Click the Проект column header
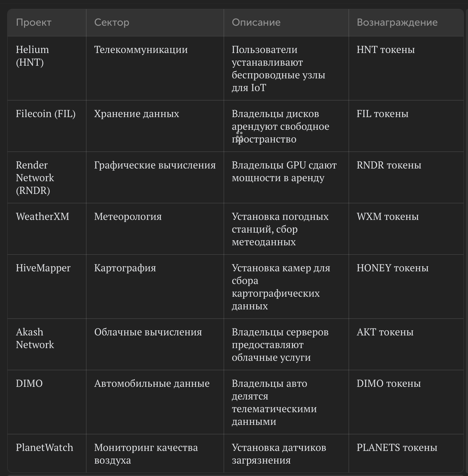Image resolution: width=468 pixels, height=476 pixels. click(34, 23)
